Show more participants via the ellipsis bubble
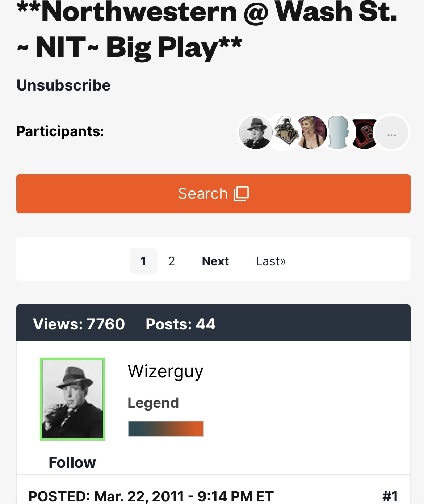The image size is (424, 504). click(x=392, y=133)
